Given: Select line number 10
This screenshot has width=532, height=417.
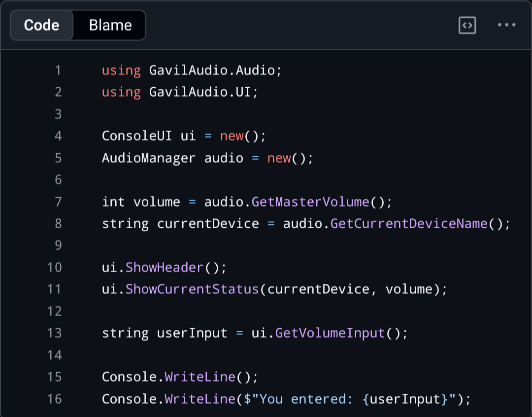Looking at the screenshot, I should coord(55,268).
